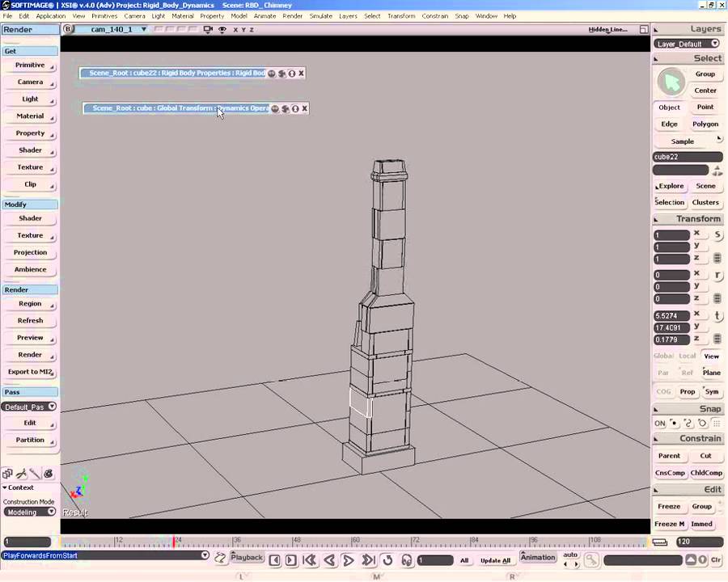
Task: Click the simulate toolbar icon at bottom left
Action: pyautogui.click(x=49, y=474)
